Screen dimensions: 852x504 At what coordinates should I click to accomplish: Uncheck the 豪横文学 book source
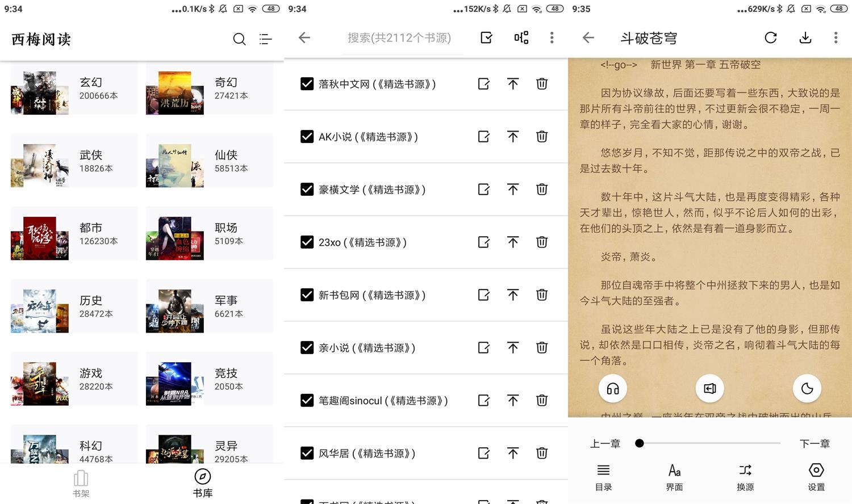pyautogui.click(x=307, y=189)
